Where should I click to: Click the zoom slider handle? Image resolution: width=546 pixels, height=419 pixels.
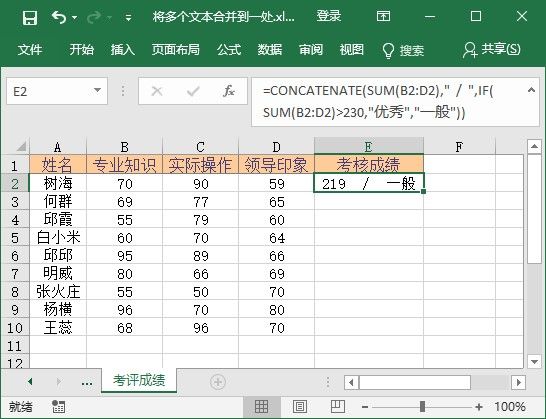pyautogui.click(x=422, y=406)
